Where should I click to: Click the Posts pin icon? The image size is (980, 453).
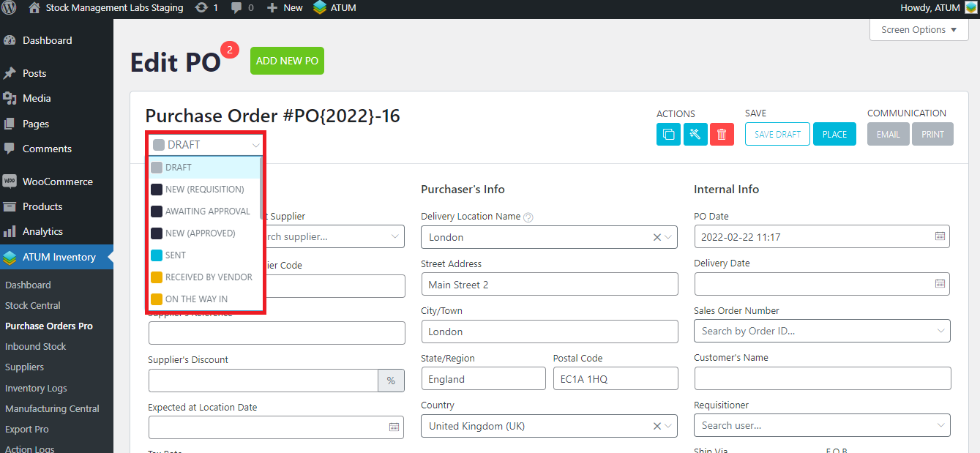point(10,73)
